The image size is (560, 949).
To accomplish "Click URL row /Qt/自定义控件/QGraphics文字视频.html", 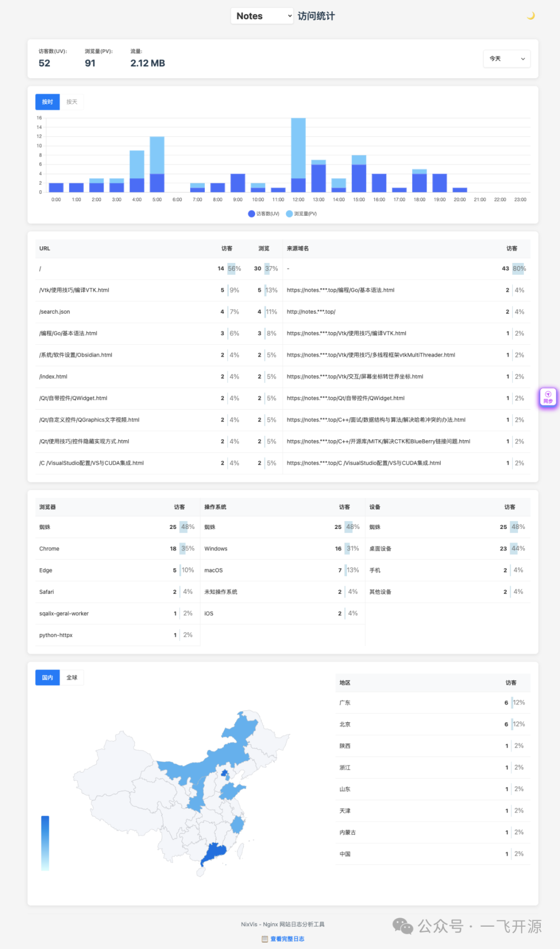I will click(159, 420).
